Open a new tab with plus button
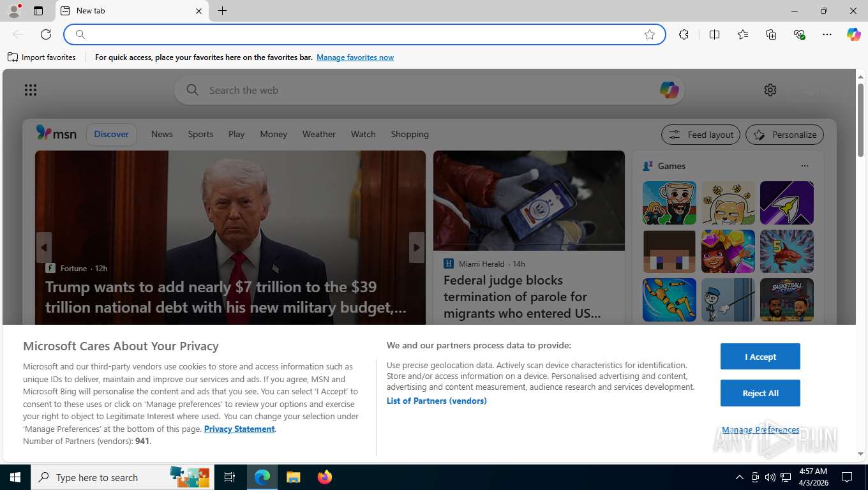The height and width of the screenshot is (490, 868). [222, 11]
